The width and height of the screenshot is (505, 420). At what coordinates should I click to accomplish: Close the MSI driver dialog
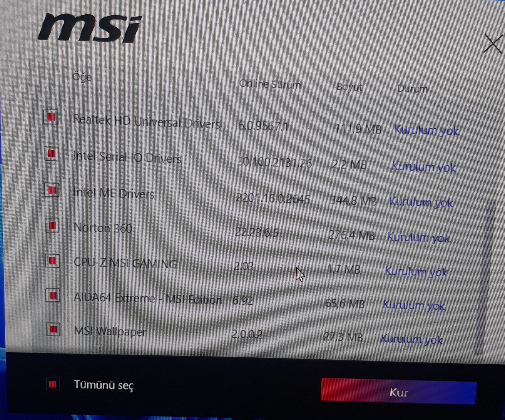493,44
